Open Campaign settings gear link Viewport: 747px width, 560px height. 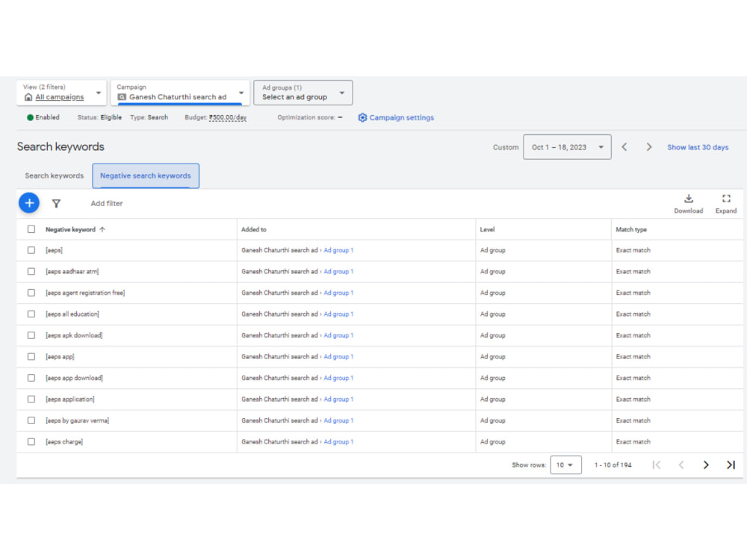pyautogui.click(x=396, y=118)
